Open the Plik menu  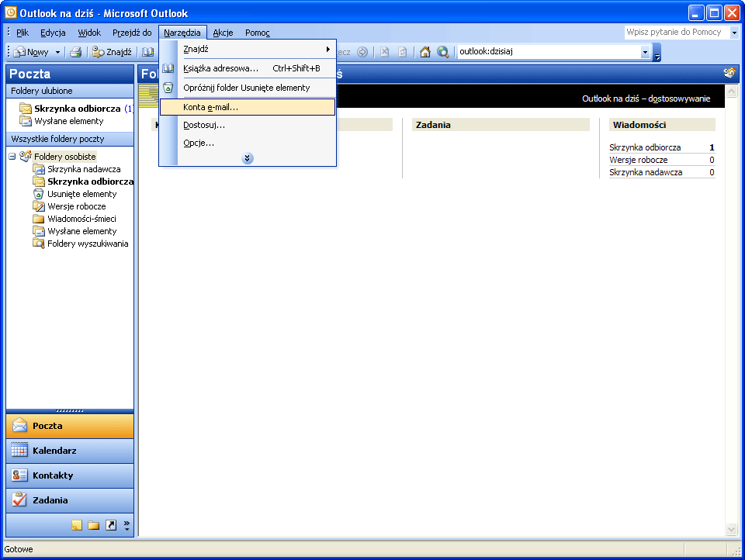click(23, 33)
